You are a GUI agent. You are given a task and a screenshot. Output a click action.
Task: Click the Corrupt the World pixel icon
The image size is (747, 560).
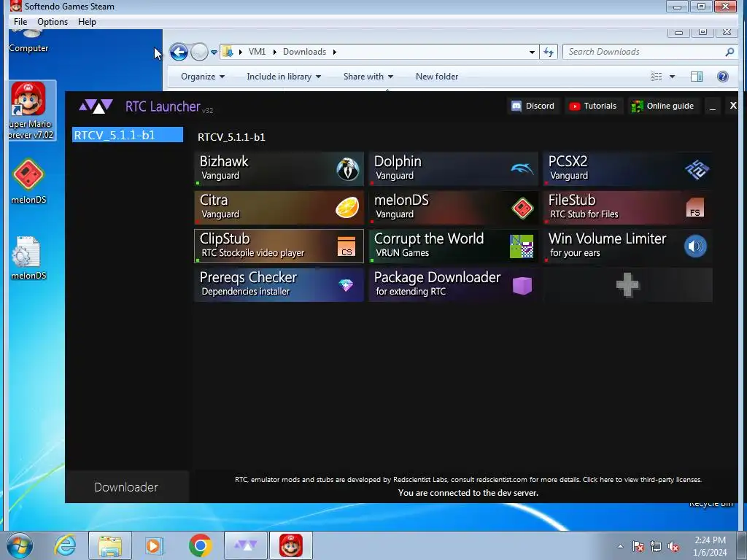click(522, 246)
